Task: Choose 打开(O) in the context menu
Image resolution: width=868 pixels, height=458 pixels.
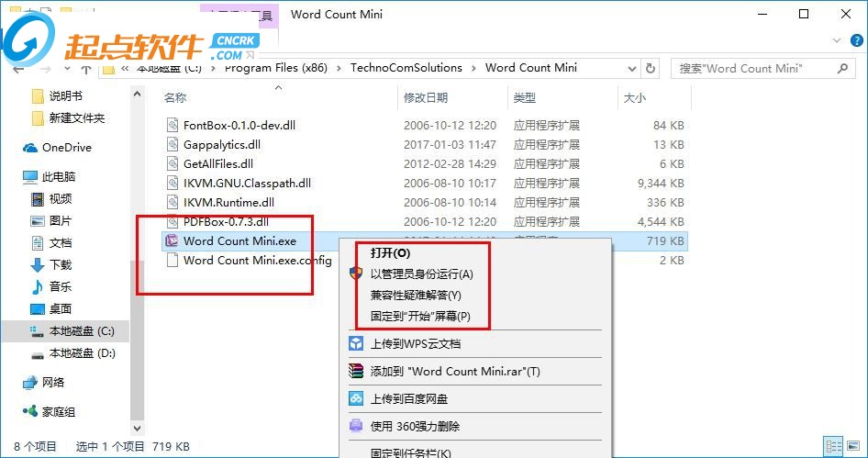Action: click(x=390, y=253)
